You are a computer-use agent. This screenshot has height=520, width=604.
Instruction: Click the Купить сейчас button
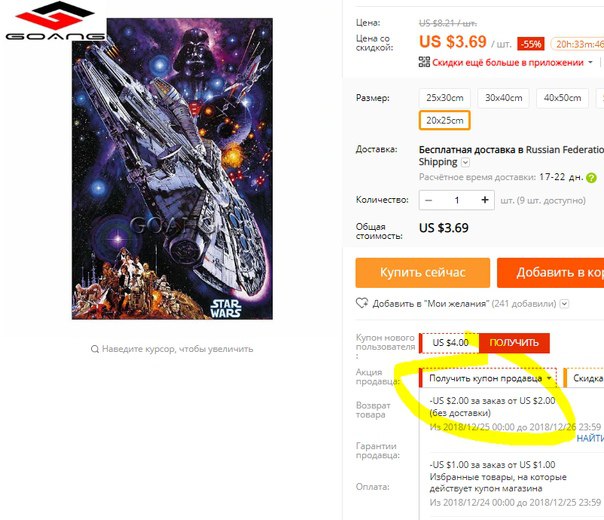423,273
